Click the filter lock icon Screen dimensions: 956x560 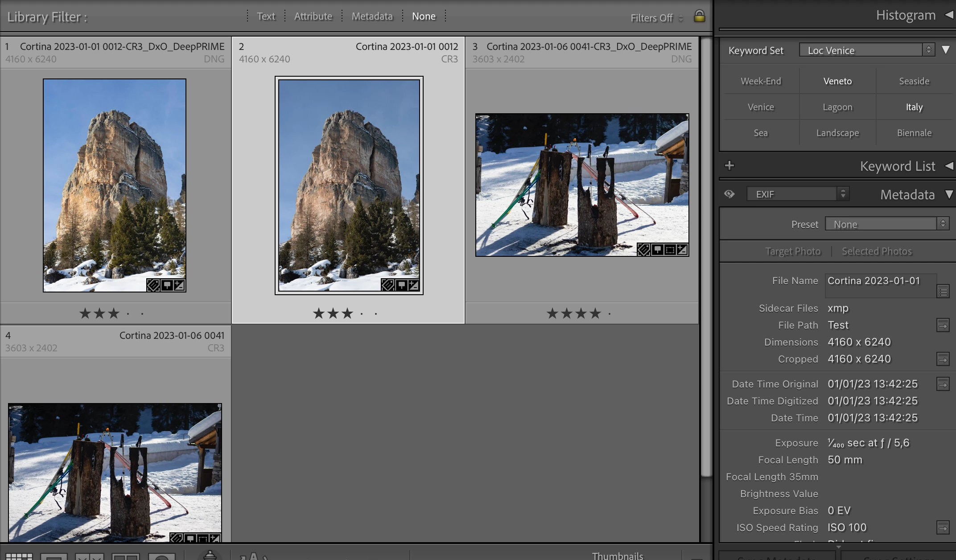tap(699, 16)
